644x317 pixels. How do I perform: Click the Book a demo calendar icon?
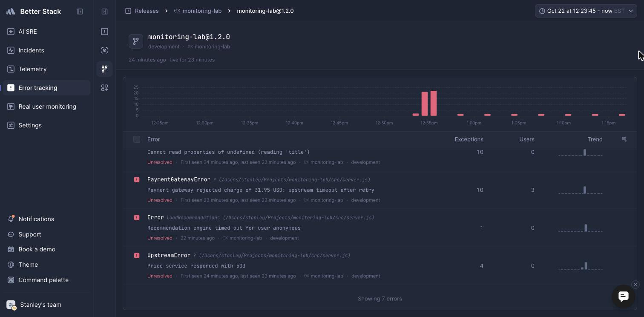tap(11, 249)
